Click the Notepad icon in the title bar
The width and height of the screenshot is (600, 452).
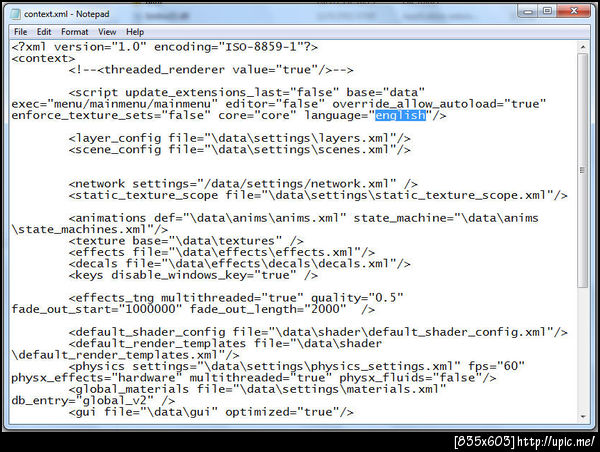15,14
